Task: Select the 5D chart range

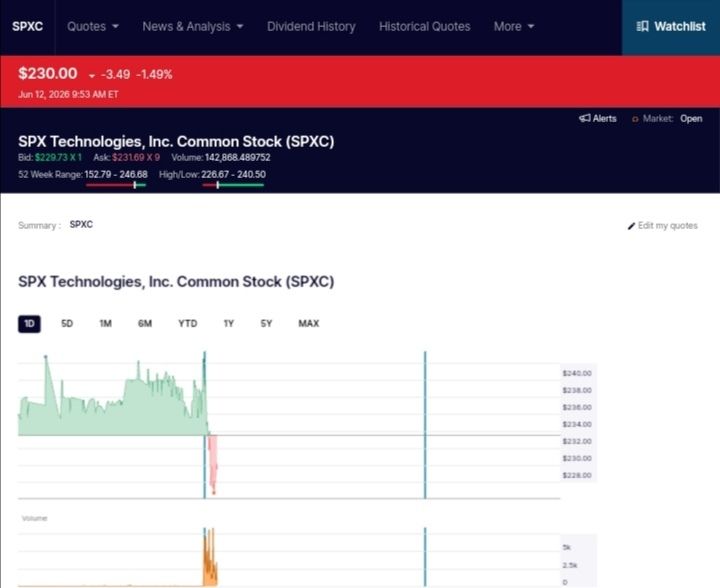Action: click(67, 324)
